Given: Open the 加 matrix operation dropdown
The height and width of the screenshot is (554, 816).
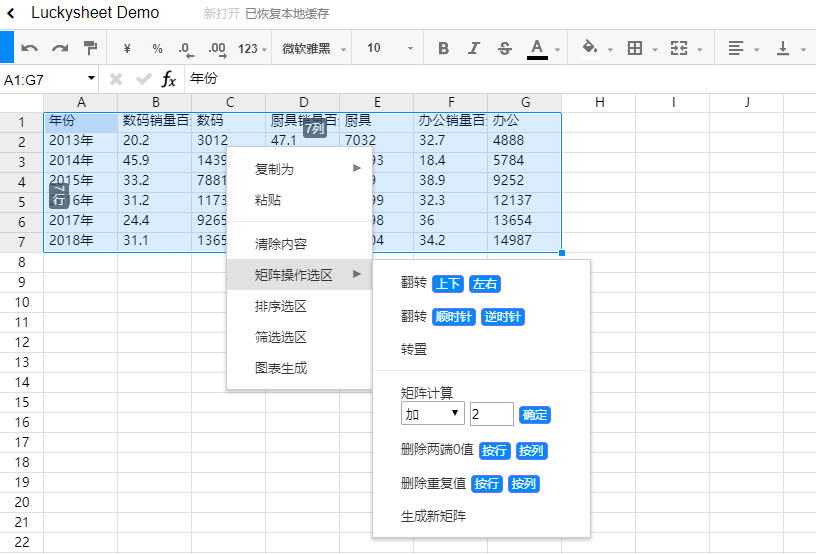Looking at the screenshot, I should point(432,414).
